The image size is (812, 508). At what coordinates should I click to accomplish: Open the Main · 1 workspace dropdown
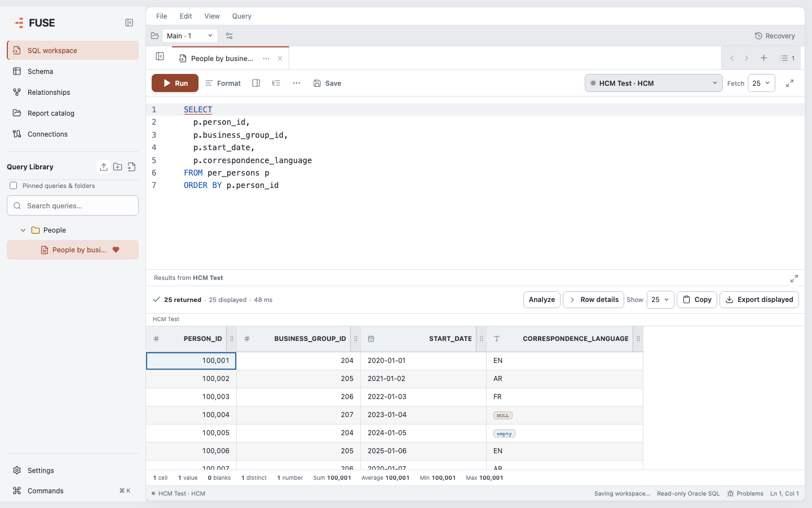pos(190,36)
